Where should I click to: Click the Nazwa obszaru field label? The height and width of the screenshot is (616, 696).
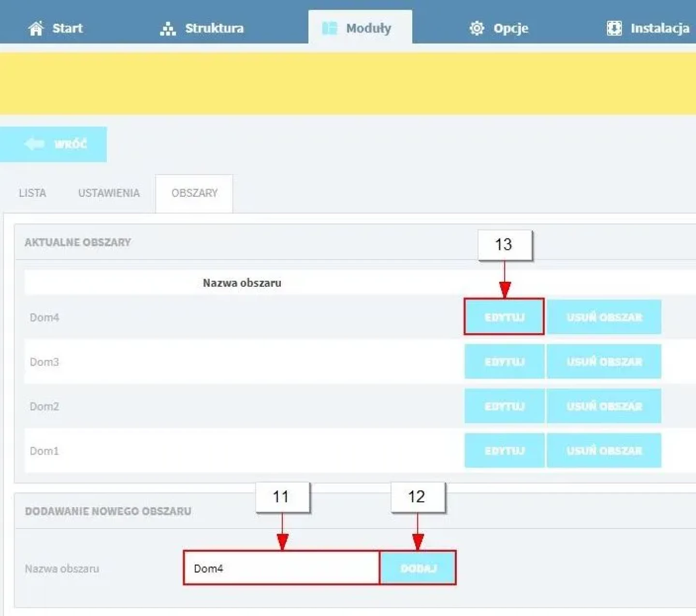coord(62,569)
